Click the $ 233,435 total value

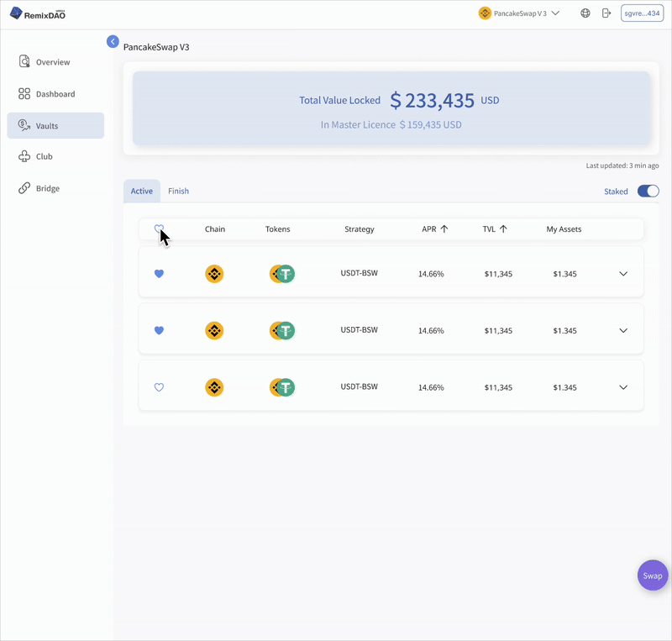click(432, 101)
